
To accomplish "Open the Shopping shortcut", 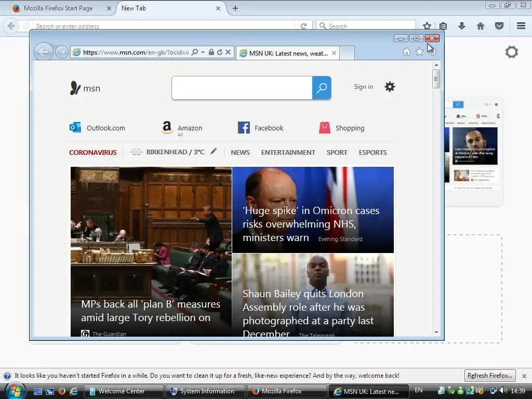I will 341,128.
